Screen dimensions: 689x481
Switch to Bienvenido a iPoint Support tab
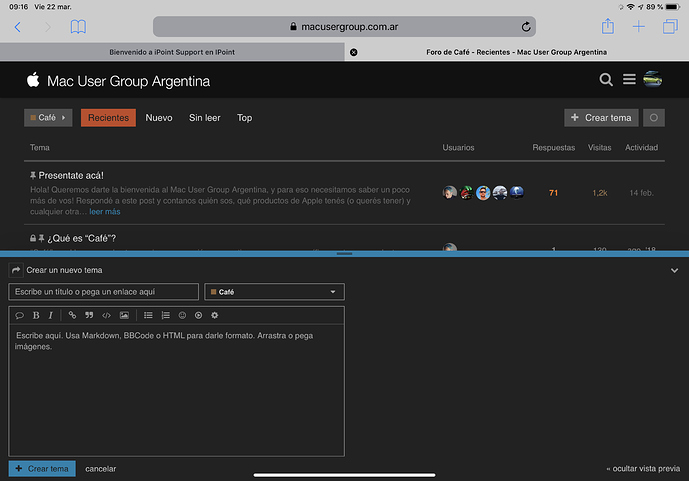tap(172, 52)
